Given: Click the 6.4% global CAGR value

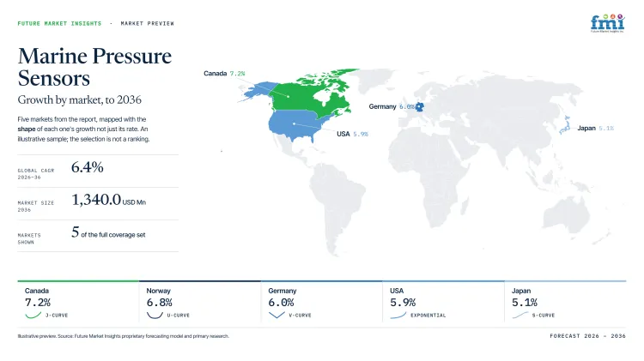Looking at the screenshot, I should coord(87,167).
